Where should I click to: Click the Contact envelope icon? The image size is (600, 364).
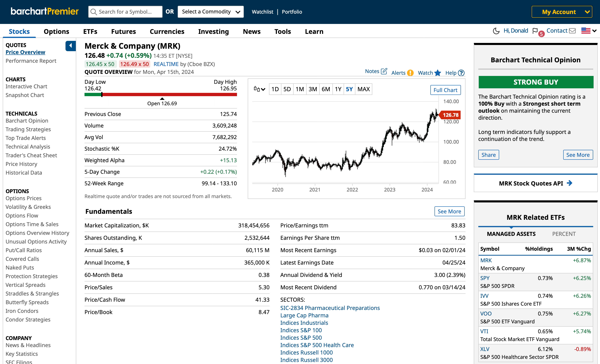click(x=572, y=31)
